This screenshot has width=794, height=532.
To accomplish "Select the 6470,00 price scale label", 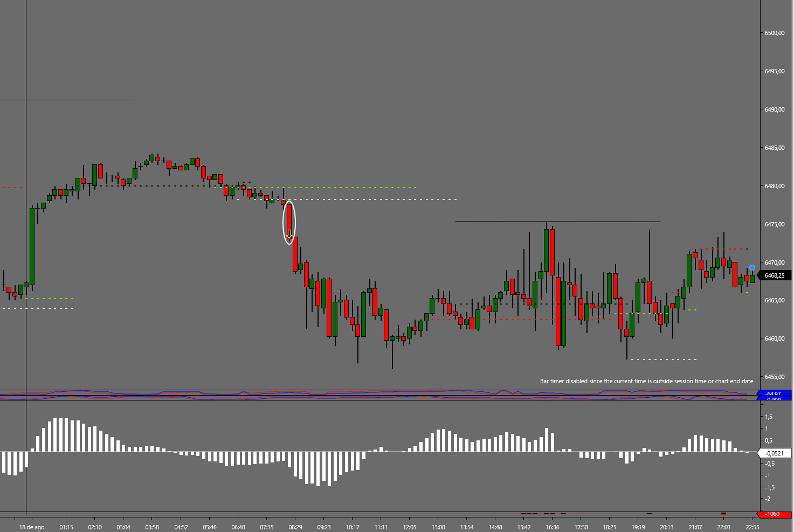I will [775, 263].
